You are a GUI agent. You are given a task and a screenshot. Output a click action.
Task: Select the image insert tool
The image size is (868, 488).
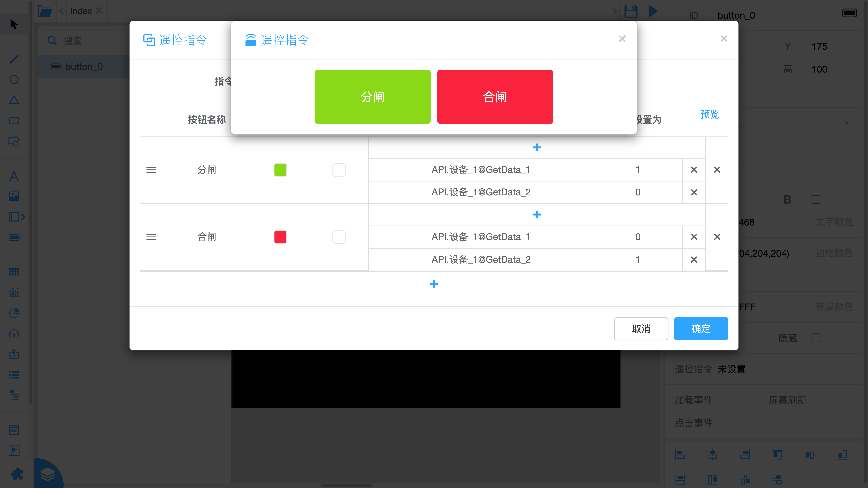tap(14, 196)
